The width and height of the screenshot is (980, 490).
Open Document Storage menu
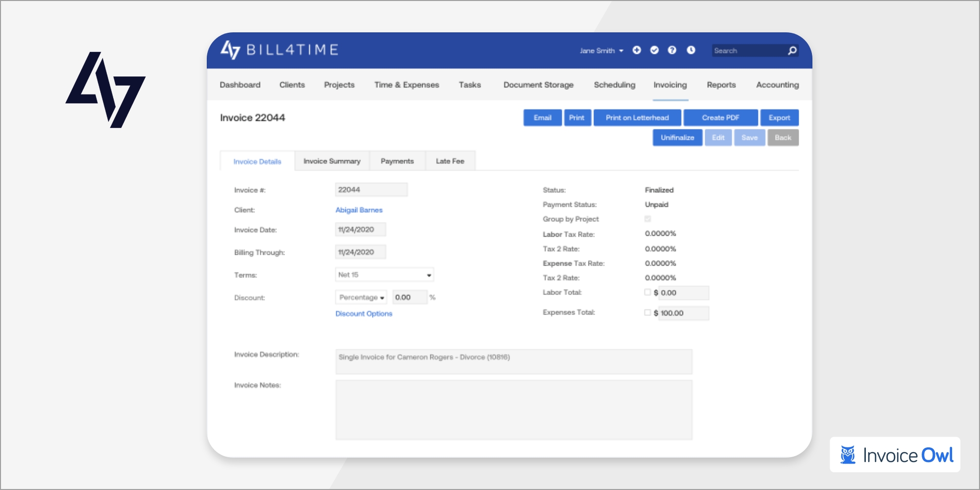point(539,85)
